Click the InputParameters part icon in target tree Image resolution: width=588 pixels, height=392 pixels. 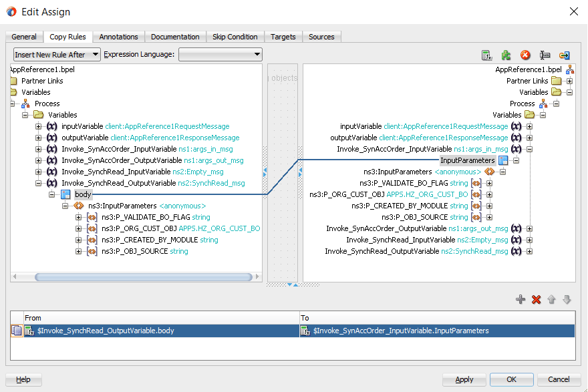tap(503, 160)
